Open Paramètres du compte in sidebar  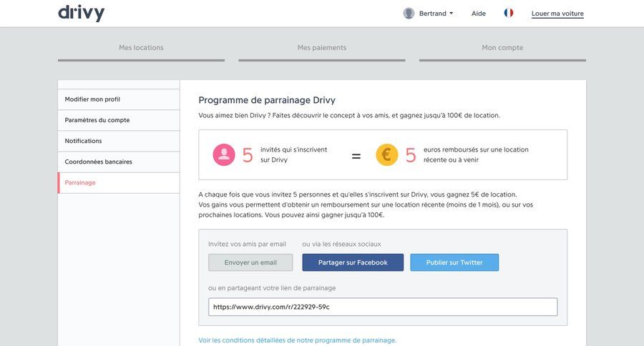coord(119,120)
